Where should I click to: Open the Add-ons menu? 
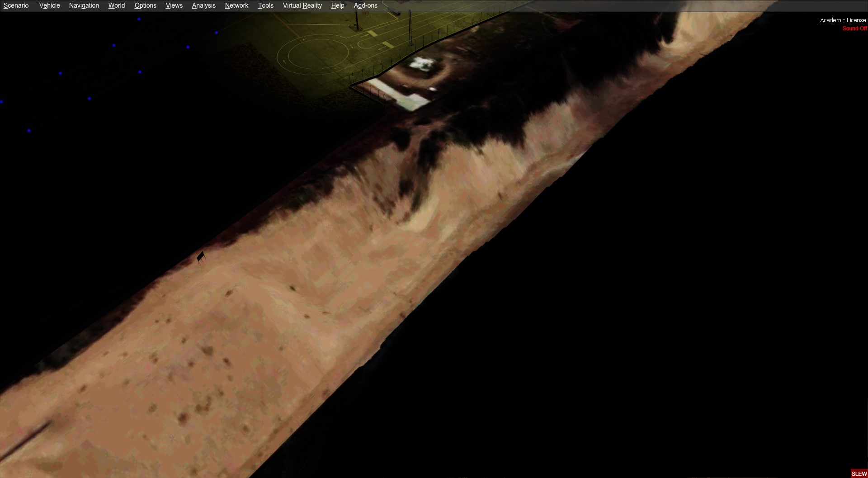pos(365,5)
